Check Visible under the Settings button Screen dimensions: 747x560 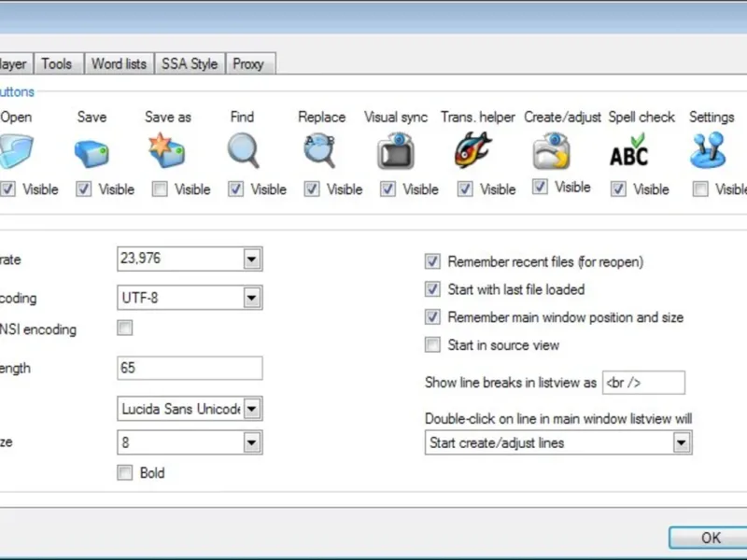700,189
